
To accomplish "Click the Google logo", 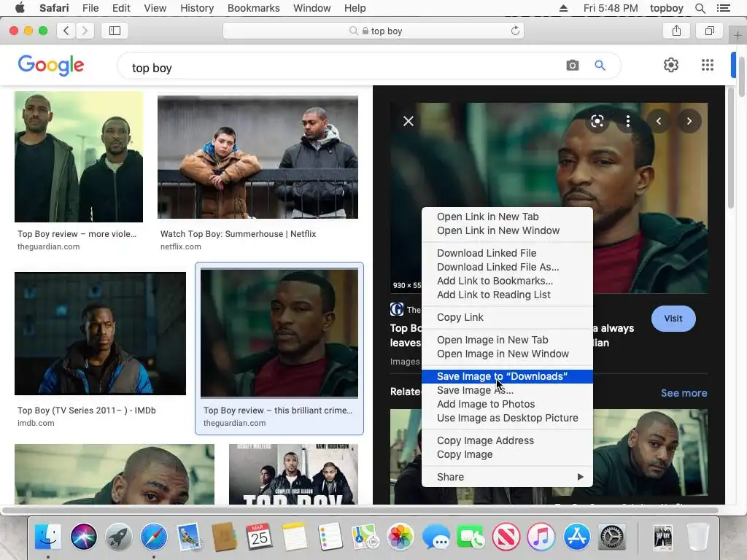I will coord(51,65).
